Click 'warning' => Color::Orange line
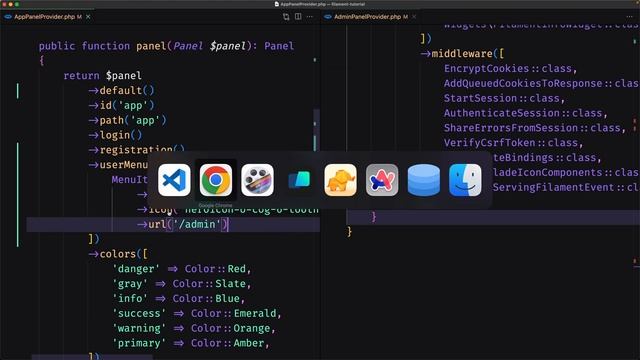Viewport: 640px width, 360px height. (194, 328)
